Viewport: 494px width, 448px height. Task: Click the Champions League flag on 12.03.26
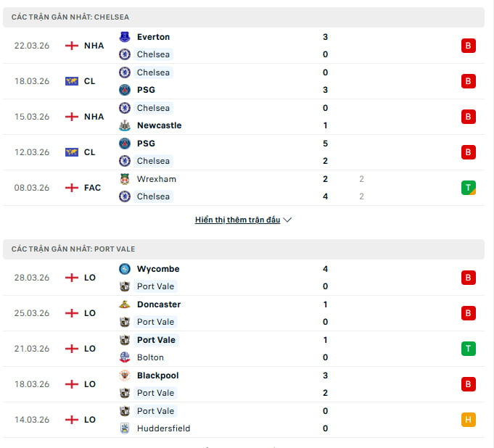71,152
